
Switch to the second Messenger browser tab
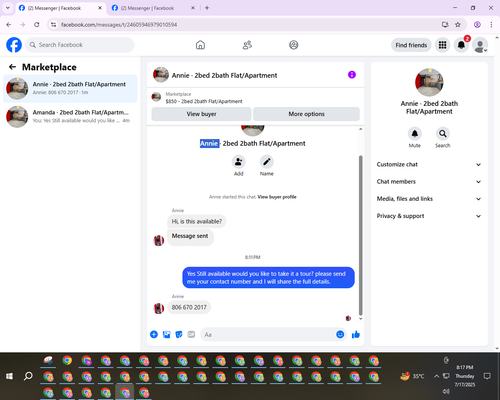click(x=153, y=8)
